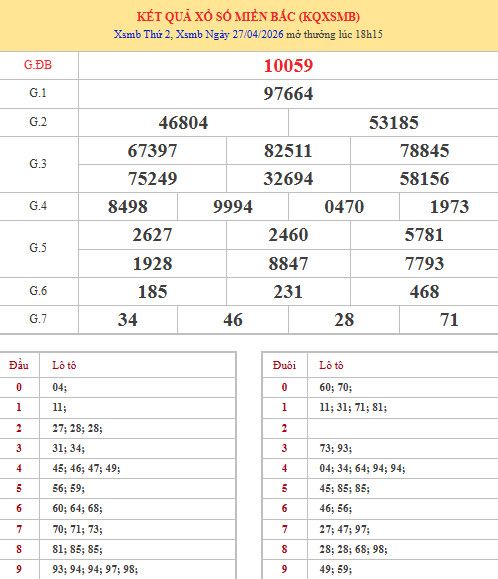
Task: Select Đầu entry '56; 59;'
Action: (x=68, y=489)
